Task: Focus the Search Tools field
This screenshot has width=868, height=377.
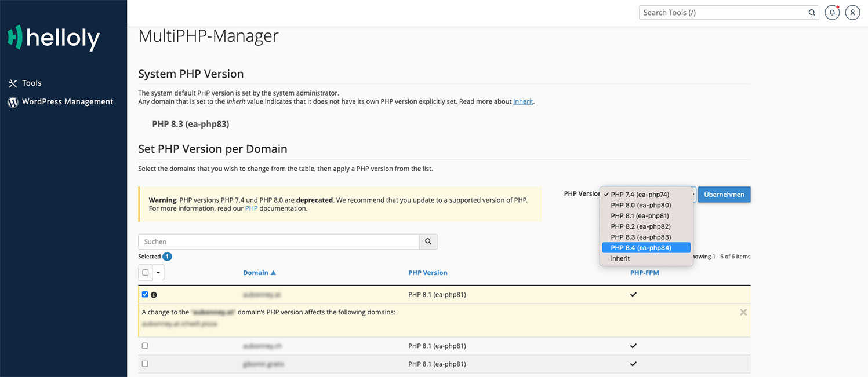Action: click(x=724, y=13)
